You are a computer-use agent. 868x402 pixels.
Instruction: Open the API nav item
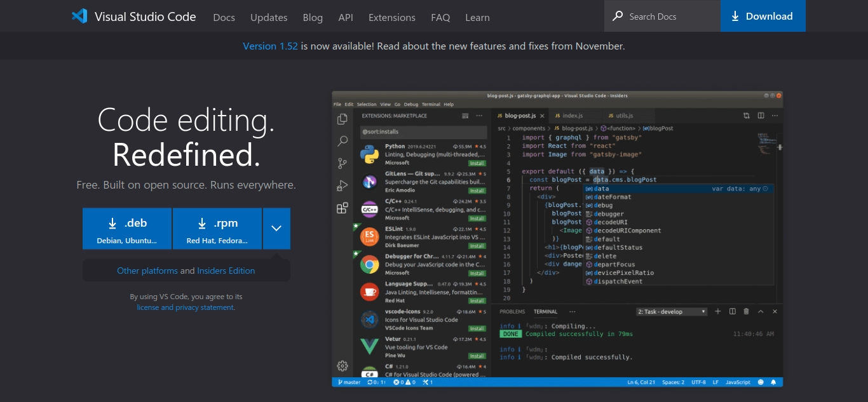pyautogui.click(x=346, y=17)
